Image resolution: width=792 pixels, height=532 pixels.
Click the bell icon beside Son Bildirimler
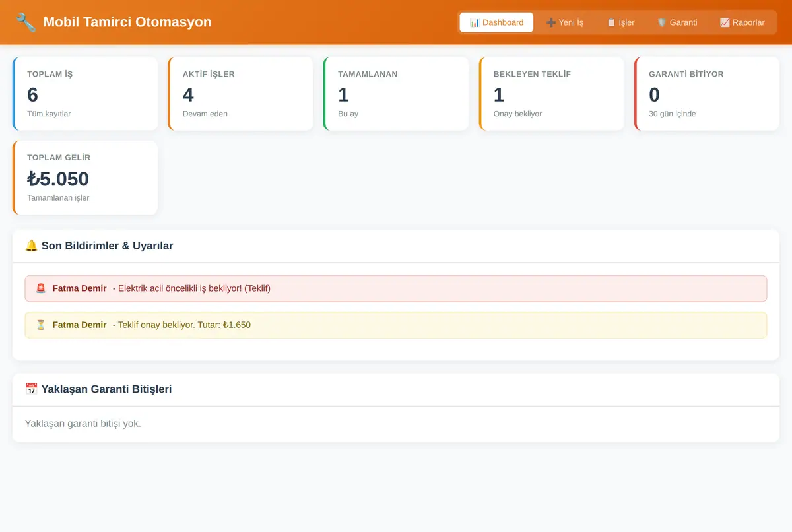click(x=31, y=246)
